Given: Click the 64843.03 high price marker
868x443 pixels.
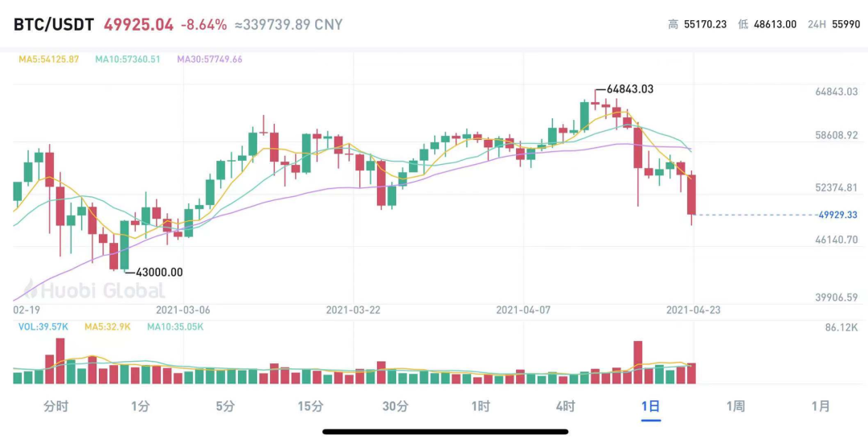Looking at the screenshot, I should click(x=630, y=89).
